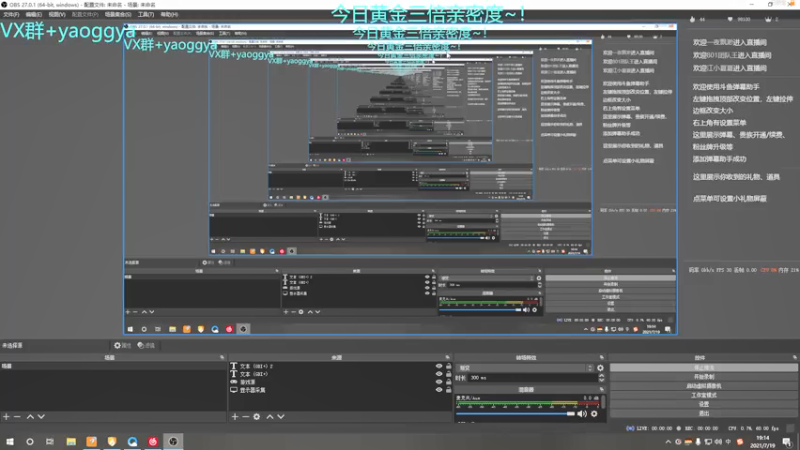Image resolution: width=800 pixels, height=450 pixels.
Task: Click the text icon of 文本 (GDI+) 2
Action: tap(233, 366)
